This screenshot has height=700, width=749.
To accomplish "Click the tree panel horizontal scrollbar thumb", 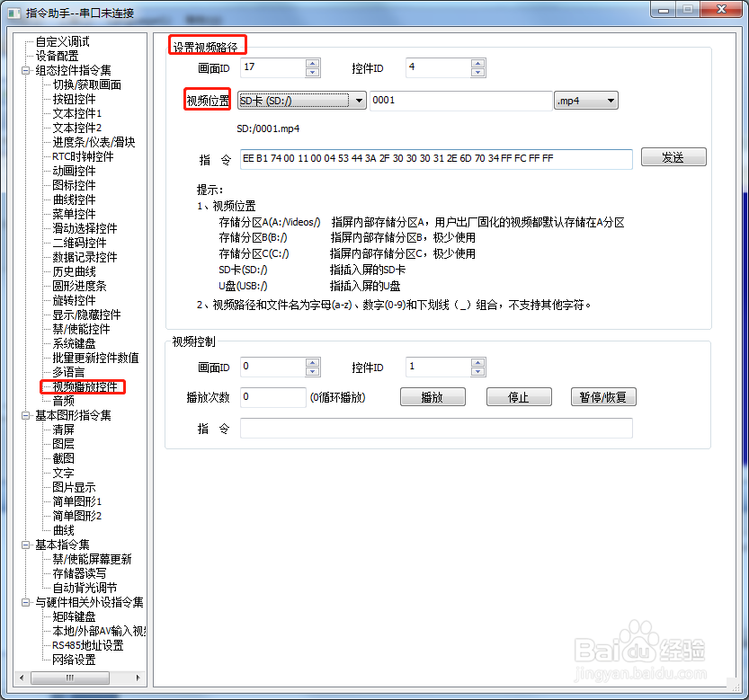I will coord(70,678).
